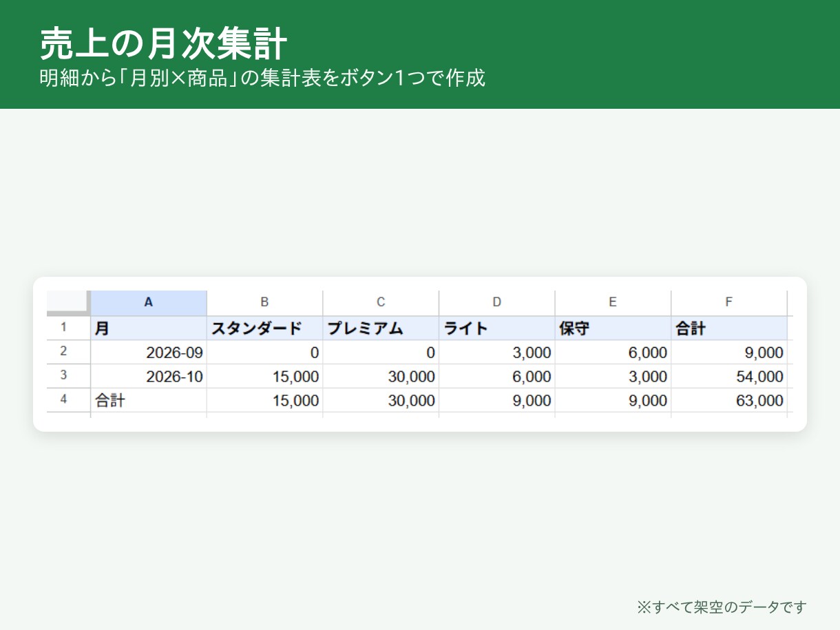Select スタンダード 15,000 in 2026-10 row
The width and height of the screenshot is (840, 630).
point(264,377)
